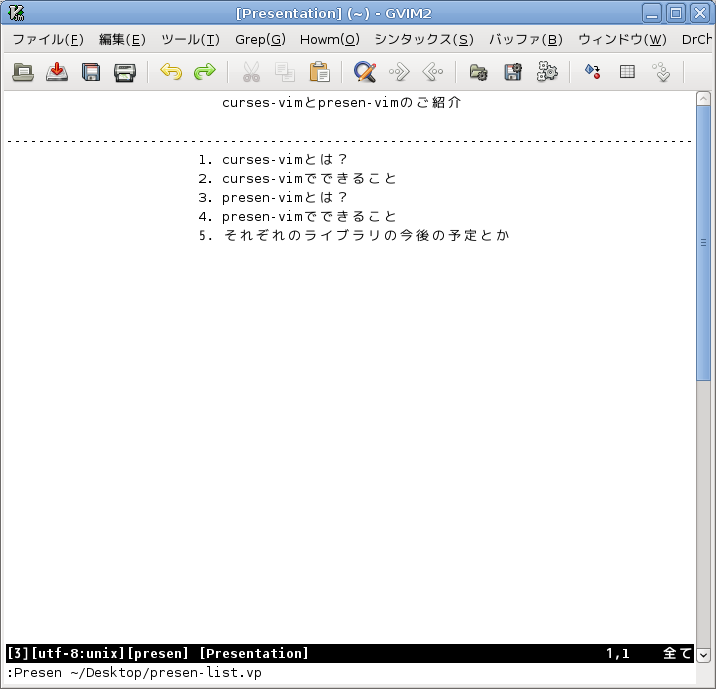716x689 pixels.
Task: Click the command line :Presen ~/Desktop/presen-list.vp
Action: coord(134,673)
